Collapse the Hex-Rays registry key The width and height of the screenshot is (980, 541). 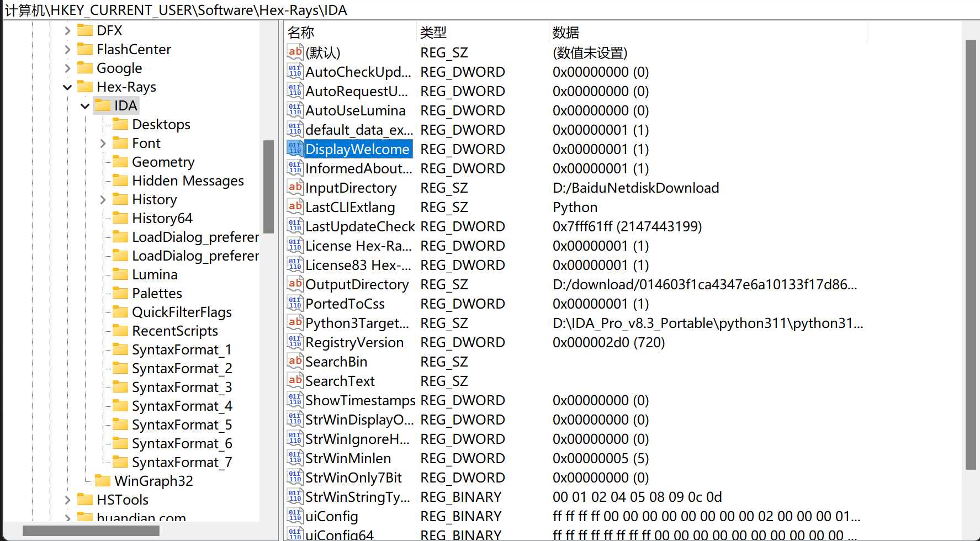tap(67, 87)
